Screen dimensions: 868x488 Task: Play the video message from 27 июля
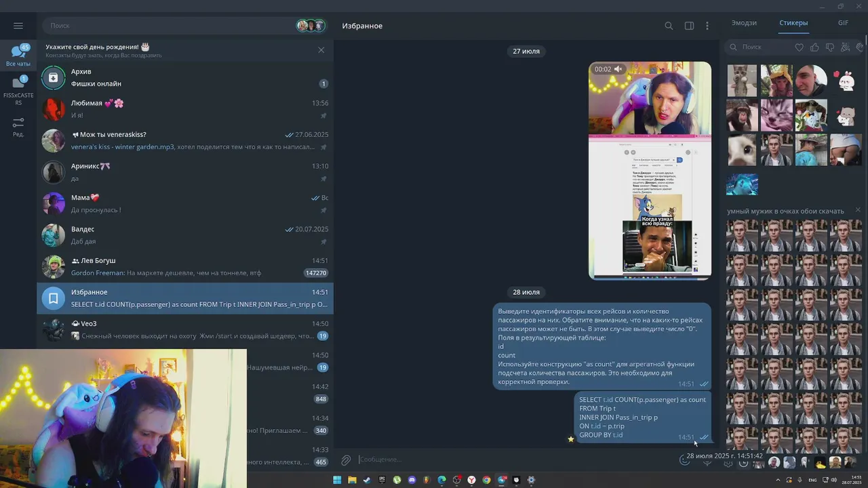(x=650, y=170)
